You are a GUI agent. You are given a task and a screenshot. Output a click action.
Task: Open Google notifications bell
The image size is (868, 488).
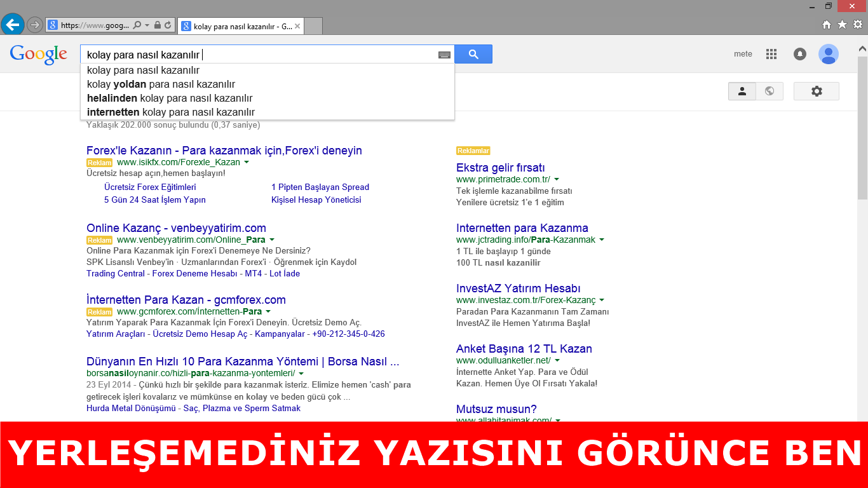click(800, 54)
